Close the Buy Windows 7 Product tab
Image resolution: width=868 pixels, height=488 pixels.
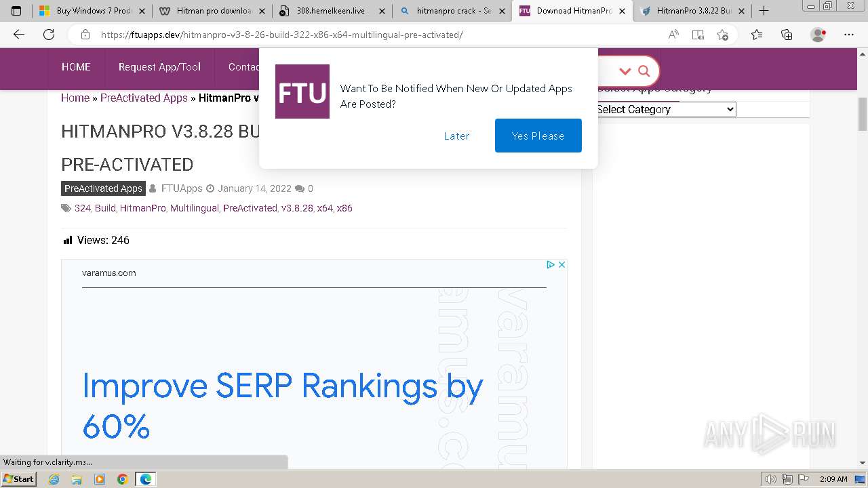[x=142, y=11]
